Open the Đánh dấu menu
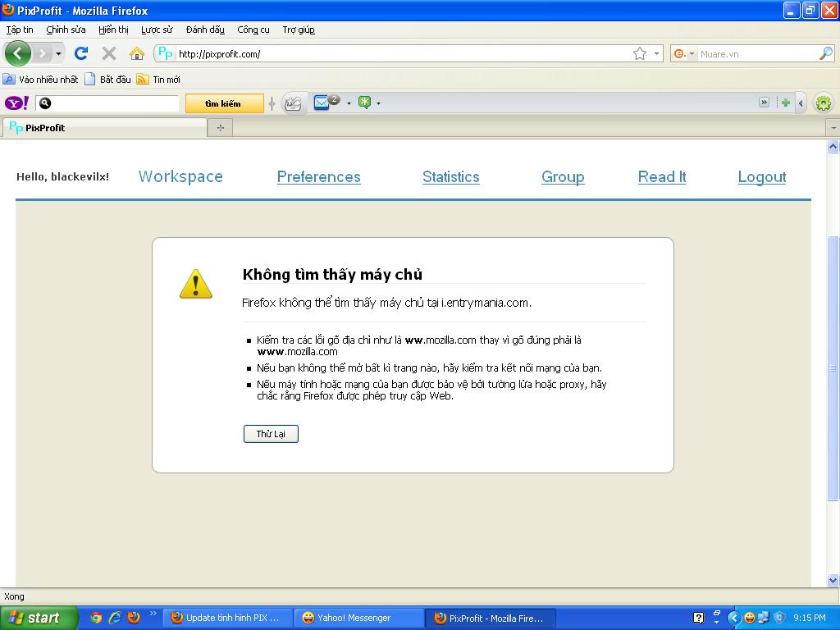 pyautogui.click(x=205, y=30)
